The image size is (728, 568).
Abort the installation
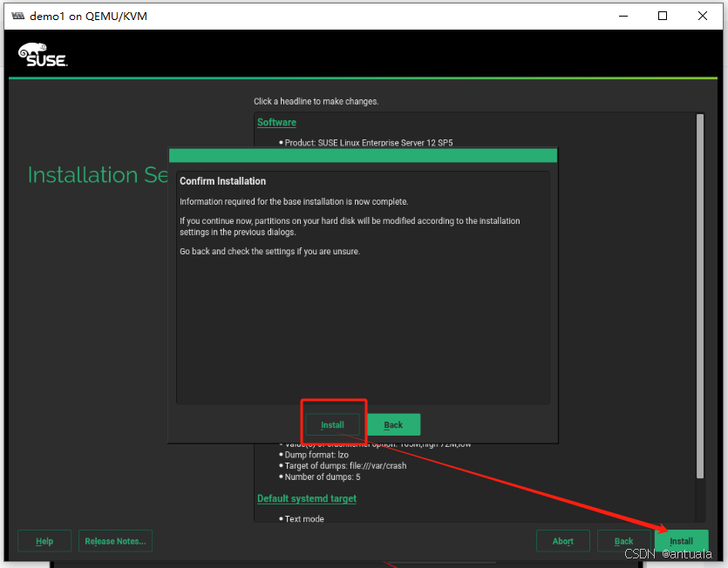coord(562,541)
